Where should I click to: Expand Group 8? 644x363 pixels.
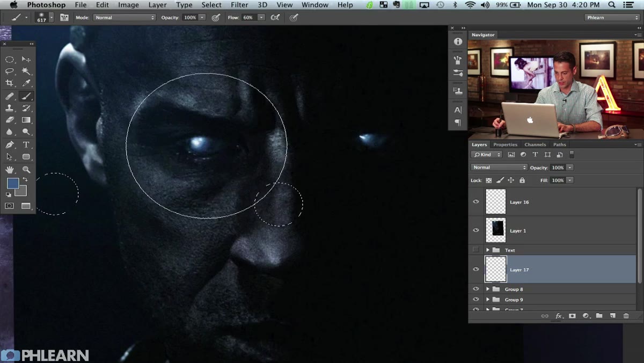pyautogui.click(x=488, y=289)
